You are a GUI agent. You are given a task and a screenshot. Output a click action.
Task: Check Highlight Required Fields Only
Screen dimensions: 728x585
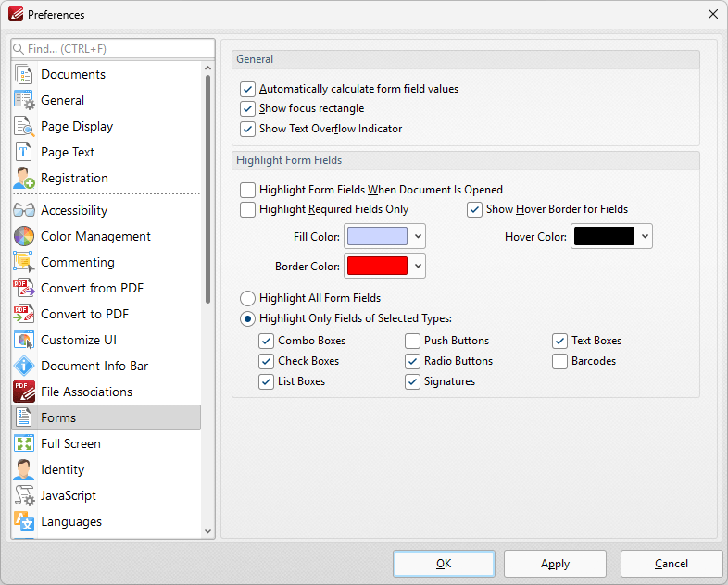tap(247, 209)
